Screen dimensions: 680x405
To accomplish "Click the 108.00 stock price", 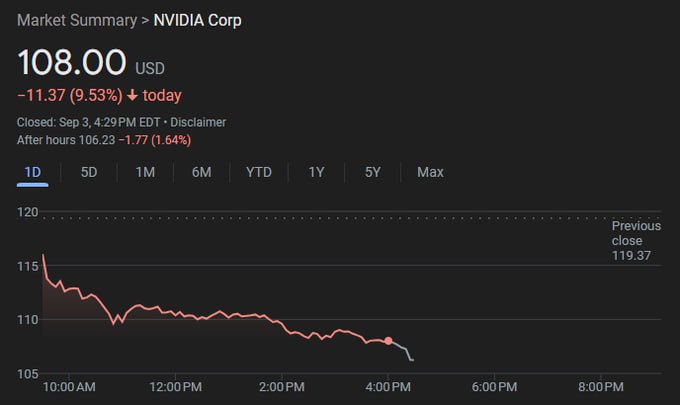I will [x=71, y=63].
